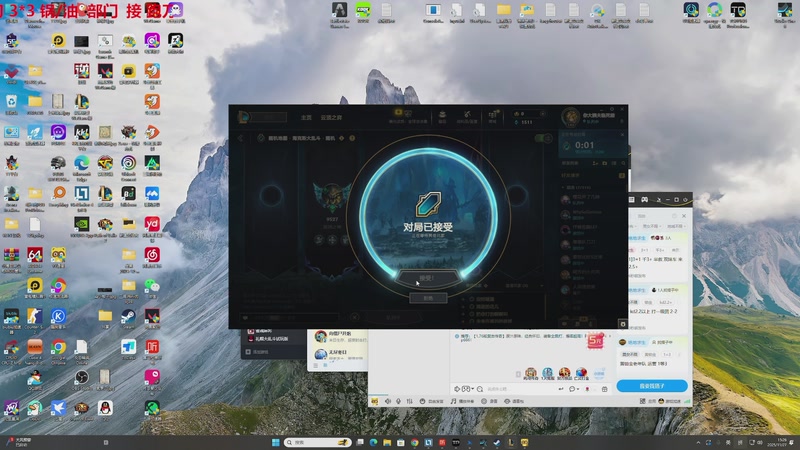
Task: Click the microphone icon in voice chat toolbar
Action: (x=398, y=402)
